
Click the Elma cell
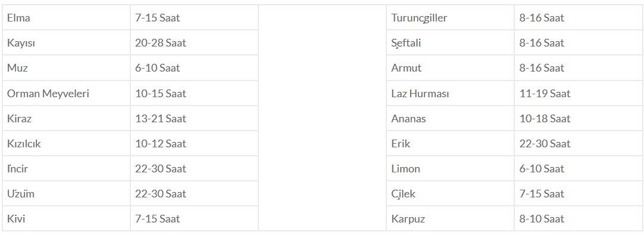66,18
